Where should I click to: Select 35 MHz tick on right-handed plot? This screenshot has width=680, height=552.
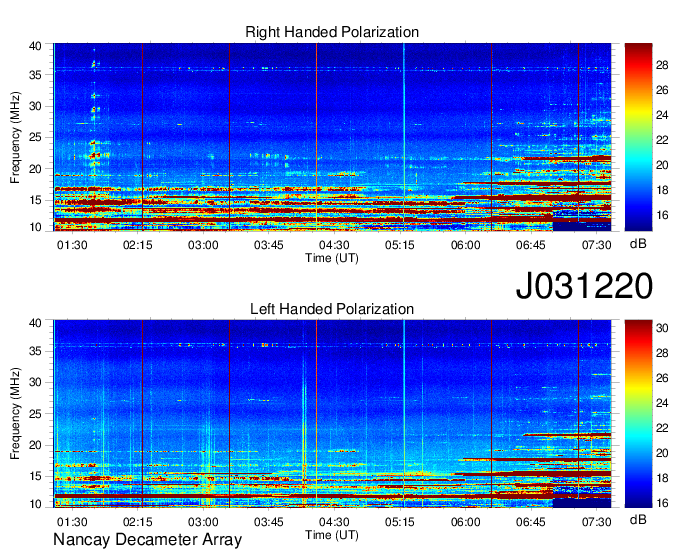[x=35, y=75]
